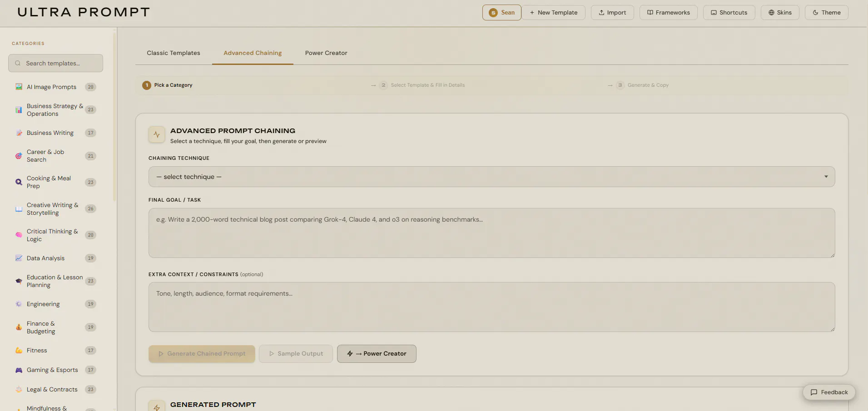This screenshot has height=411, width=868.
Task: Click the Sample Output button
Action: (x=296, y=354)
